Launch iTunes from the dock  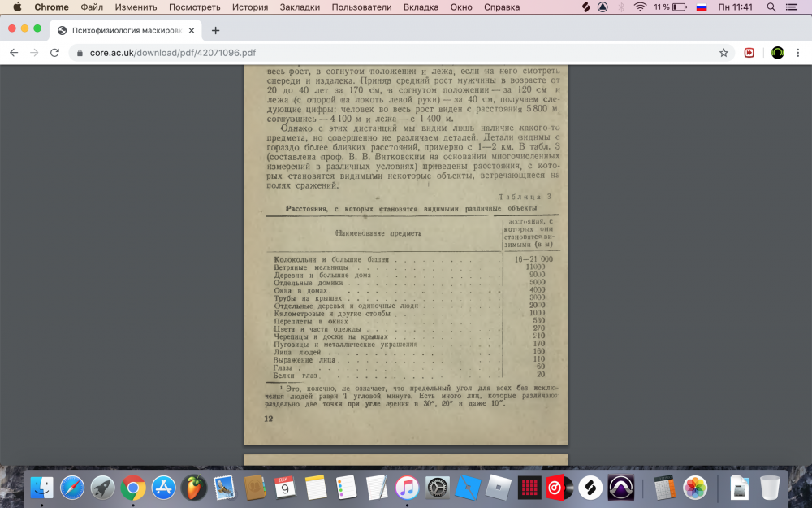[407, 488]
